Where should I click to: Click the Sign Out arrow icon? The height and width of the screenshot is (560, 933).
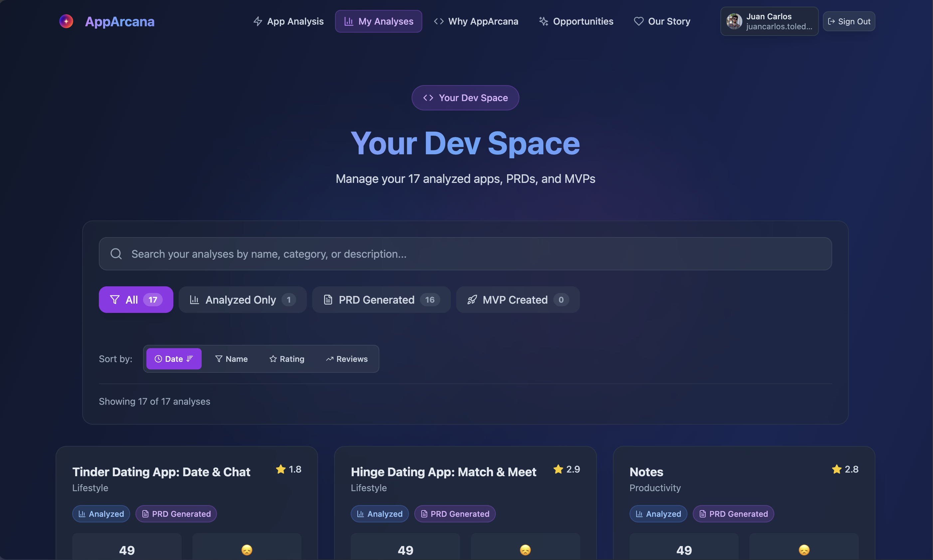click(x=831, y=22)
